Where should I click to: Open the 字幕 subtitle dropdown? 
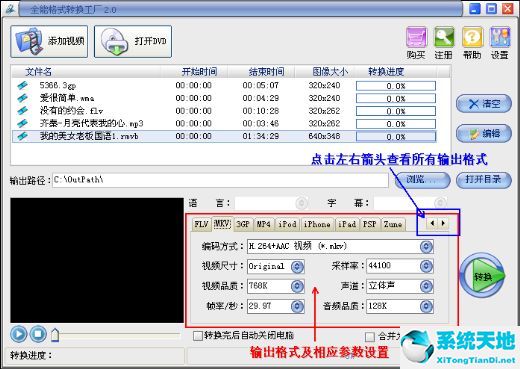(440, 203)
